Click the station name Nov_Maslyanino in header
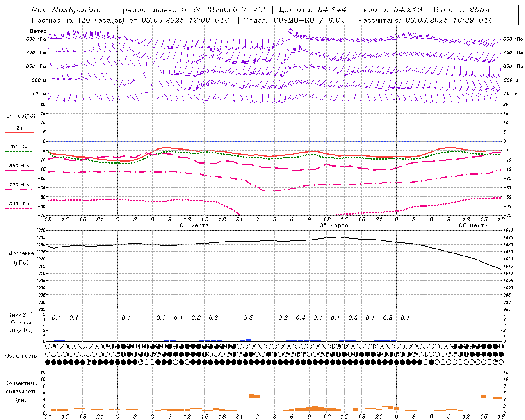 (66, 10)
